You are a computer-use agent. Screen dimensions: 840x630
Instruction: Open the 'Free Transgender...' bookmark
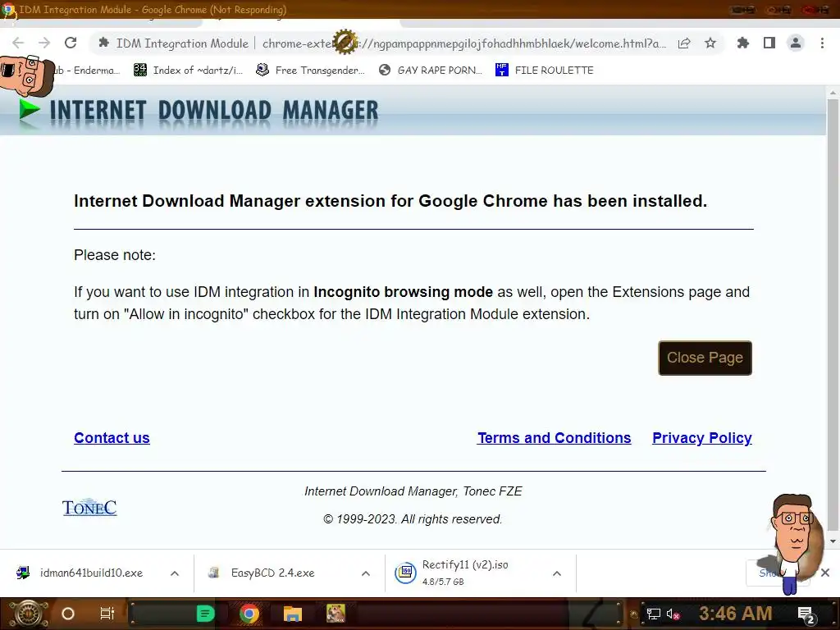[310, 71]
